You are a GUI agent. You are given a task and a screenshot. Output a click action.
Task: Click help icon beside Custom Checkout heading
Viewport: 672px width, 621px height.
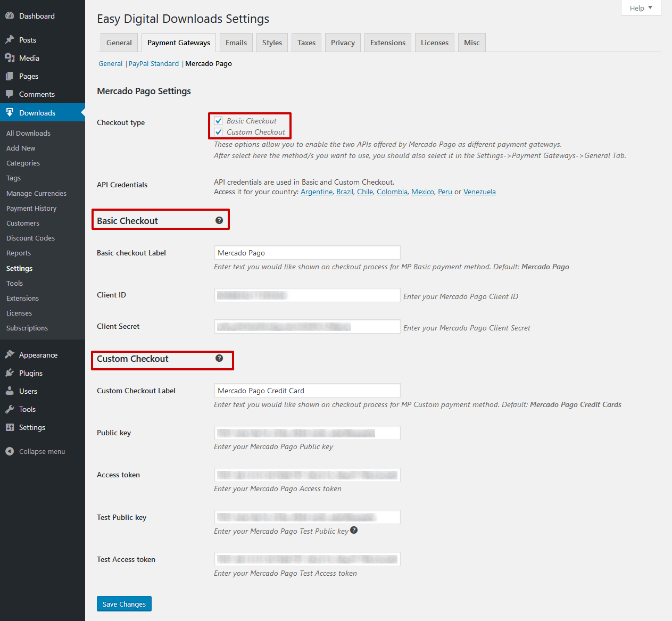pos(219,358)
